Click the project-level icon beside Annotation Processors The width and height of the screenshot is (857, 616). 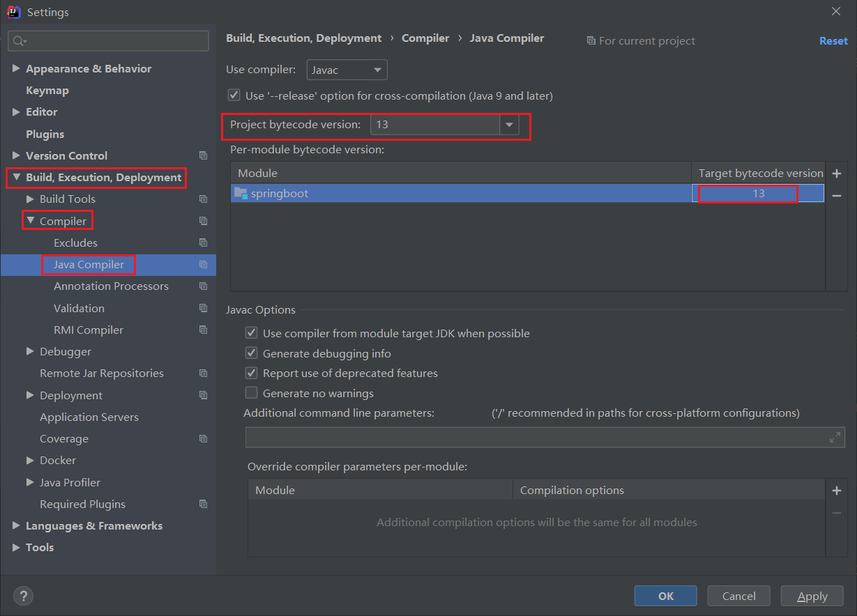(203, 286)
